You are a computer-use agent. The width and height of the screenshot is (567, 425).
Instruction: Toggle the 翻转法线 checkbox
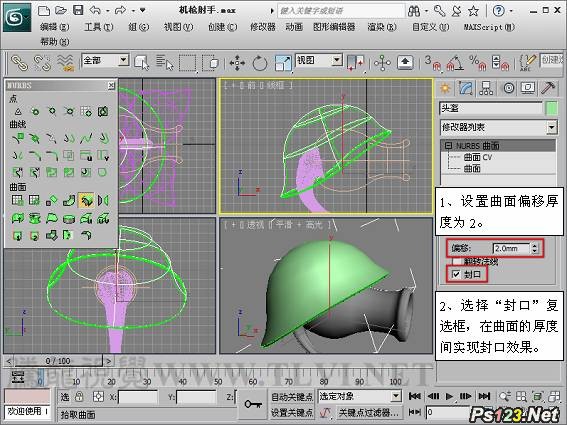tap(456, 261)
